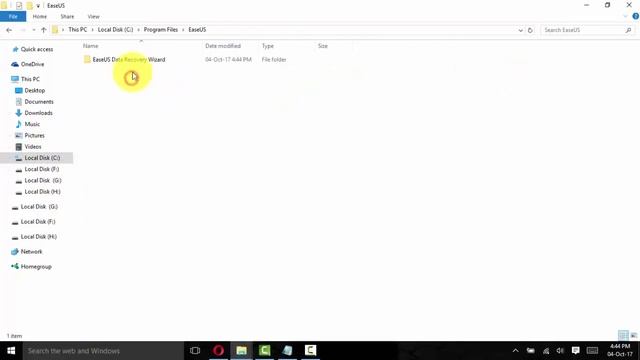Screen dimensions: 640x360
Task: Open Pictures in the navigation pane
Action: (x=34, y=136)
